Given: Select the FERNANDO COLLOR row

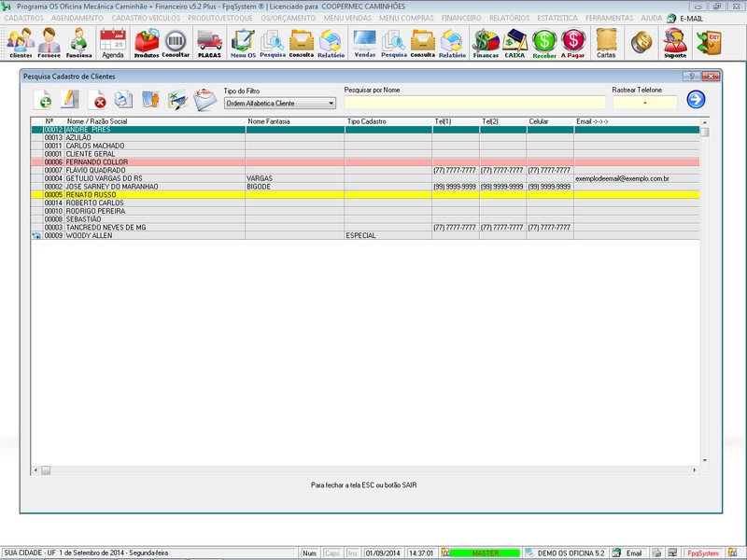Looking at the screenshot, I should [365, 161].
